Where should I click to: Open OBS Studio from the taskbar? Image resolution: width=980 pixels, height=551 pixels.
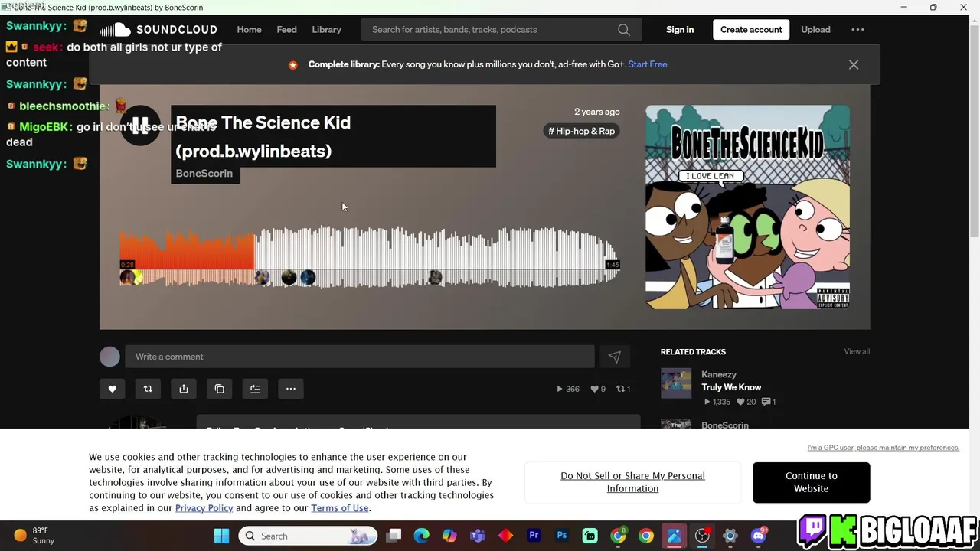(702, 536)
